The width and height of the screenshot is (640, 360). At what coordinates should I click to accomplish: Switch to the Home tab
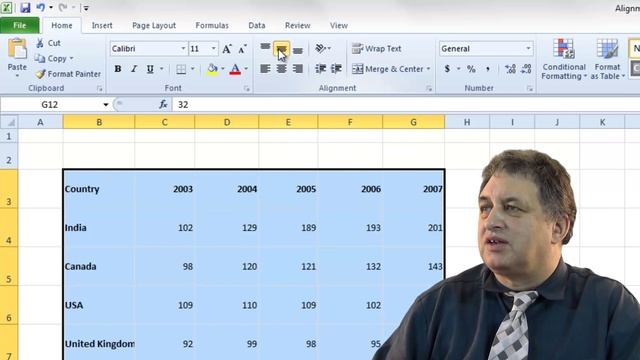pyautogui.click(x=62, y=25)
